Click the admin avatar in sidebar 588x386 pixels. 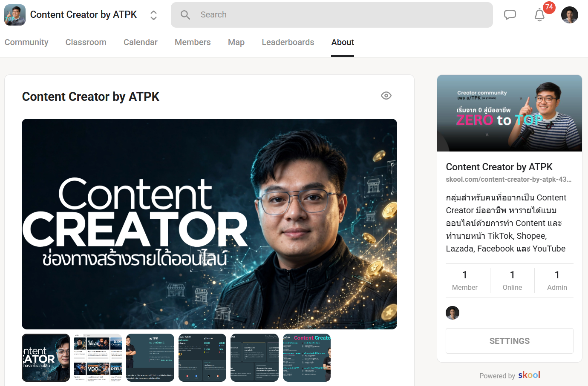(x=453, y=313)
